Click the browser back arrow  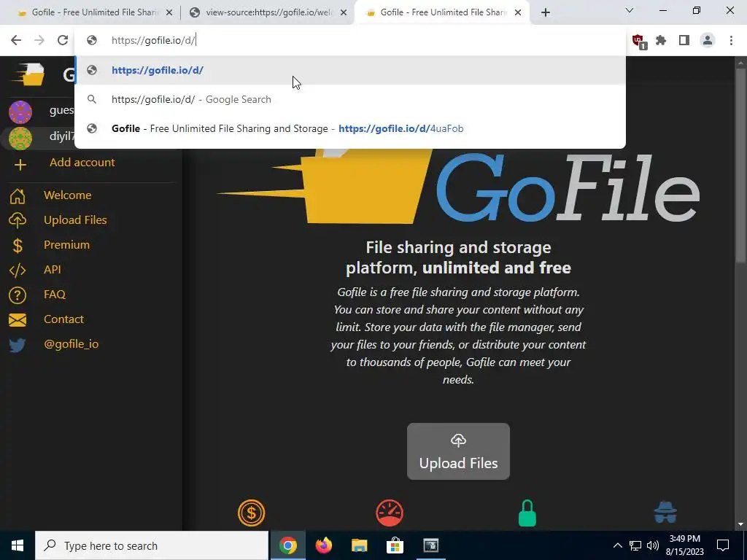pyautogui.click(x=16, y=41)
